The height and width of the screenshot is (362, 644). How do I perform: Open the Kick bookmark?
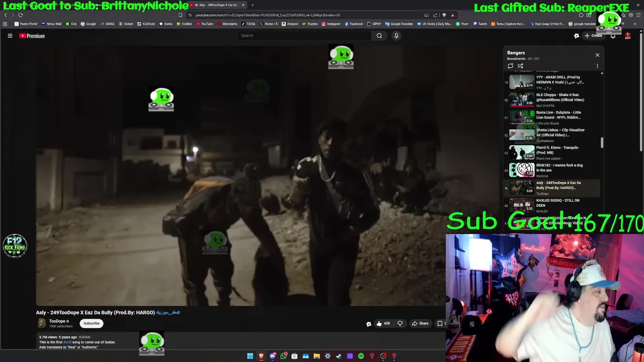(71, 24)
